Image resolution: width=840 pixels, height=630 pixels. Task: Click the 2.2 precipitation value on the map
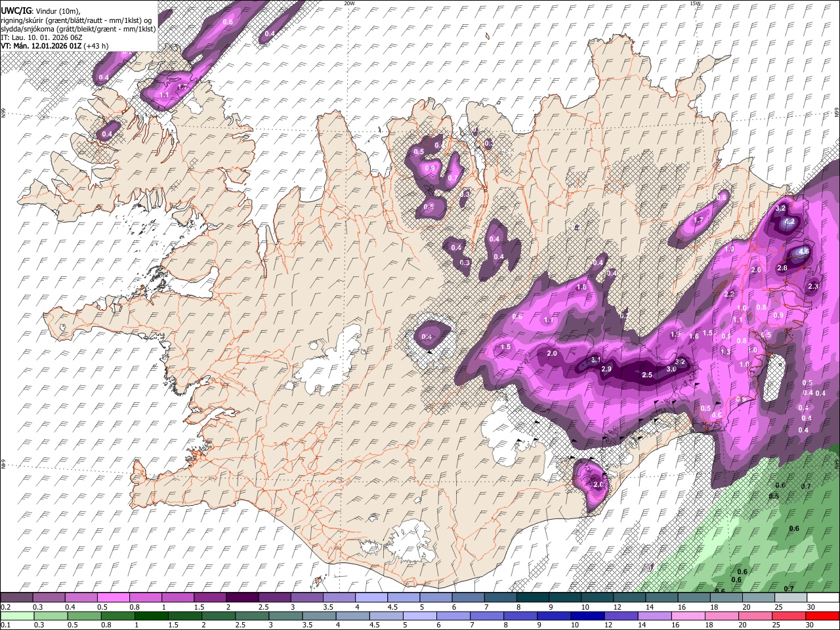[729, 294]
